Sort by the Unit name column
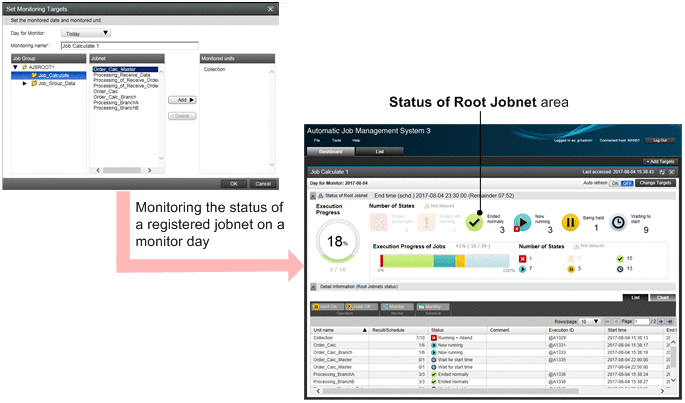 point(339,330)
